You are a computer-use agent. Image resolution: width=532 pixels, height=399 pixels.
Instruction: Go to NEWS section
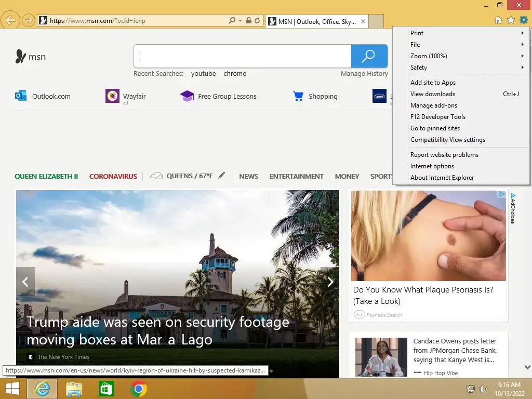pyautogui.click(x=248, y=176)
